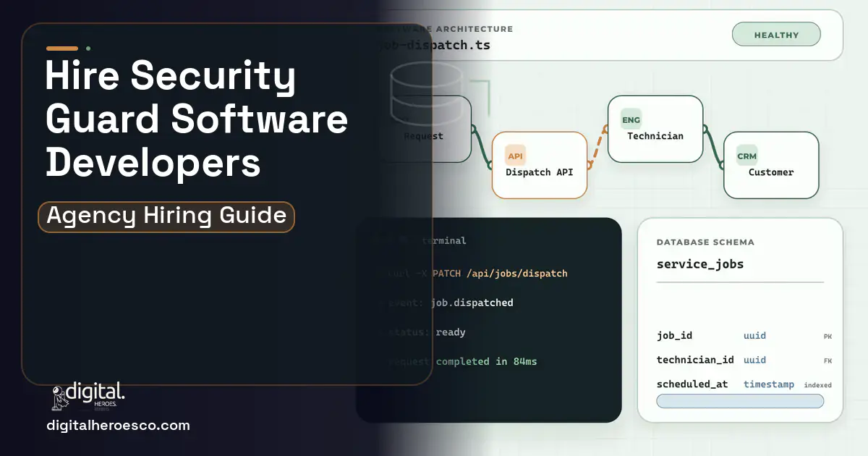The image size is (868, 456).
Task: Click the scheduled_at column name
Action: coord(692,384)
